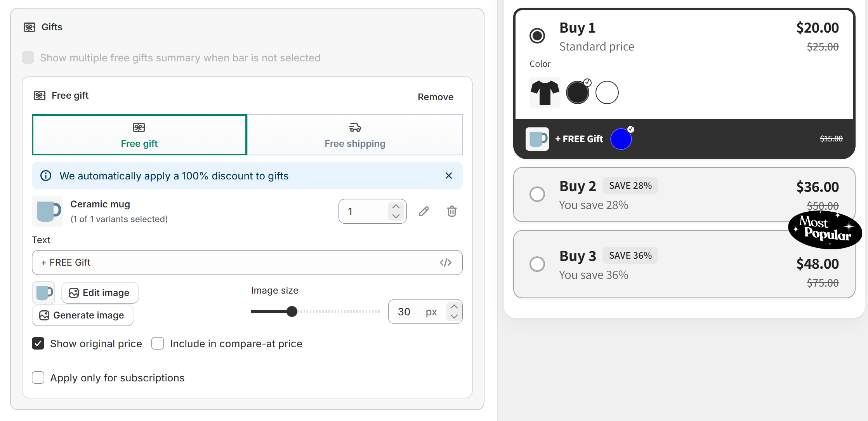Screen dimensions: 868x421
Task: Click the Generate image button
Action: click(x=83, y=315)
